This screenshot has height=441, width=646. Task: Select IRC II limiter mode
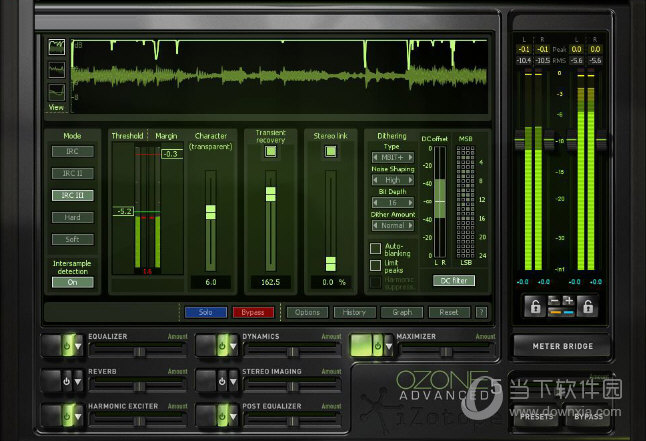coord(73,174)
